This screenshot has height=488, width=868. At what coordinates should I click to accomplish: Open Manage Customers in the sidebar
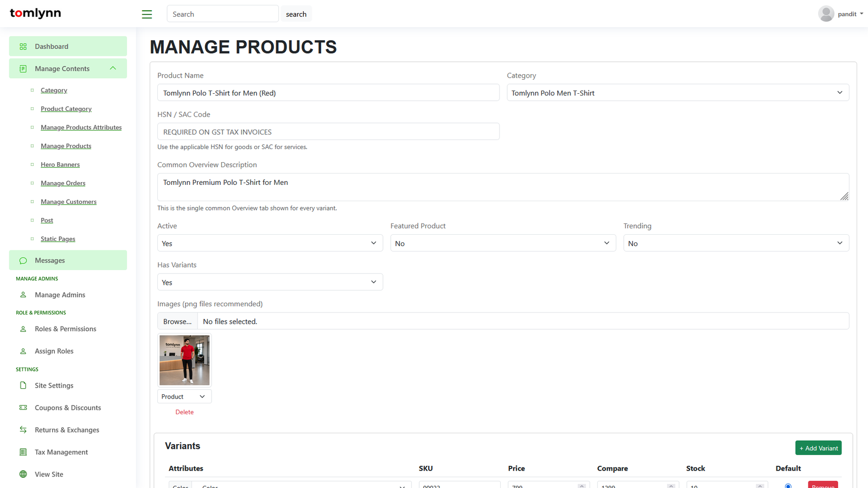point(69,202)
